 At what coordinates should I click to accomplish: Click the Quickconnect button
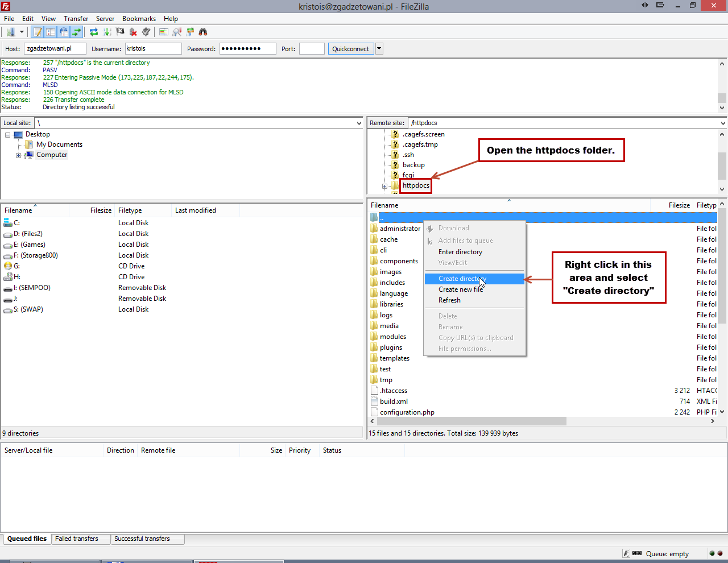pos(351,49)
